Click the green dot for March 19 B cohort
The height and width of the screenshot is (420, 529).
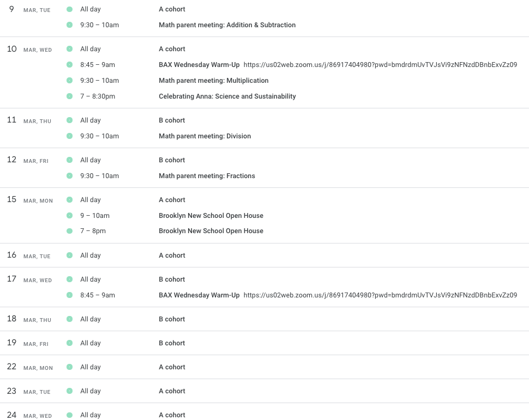(69, 343)
